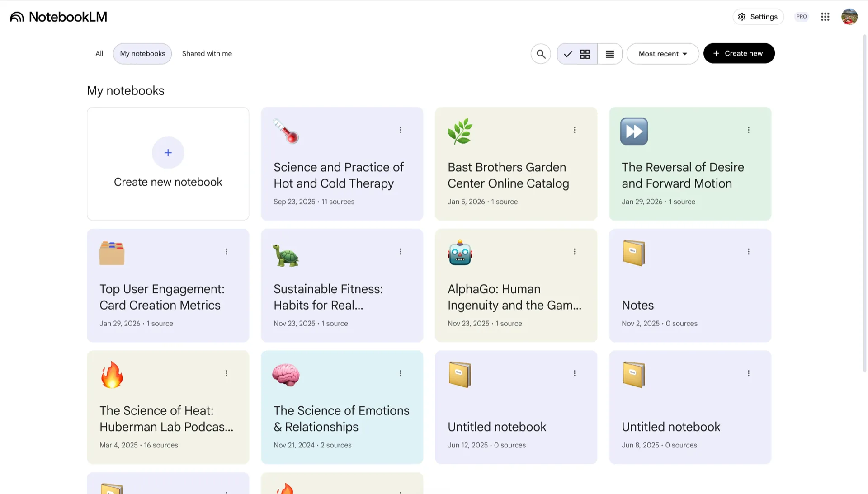Screen dimensions: 868x494
Task: Open The Science of Emotions & Relationships title
Action: coord(341,419)
